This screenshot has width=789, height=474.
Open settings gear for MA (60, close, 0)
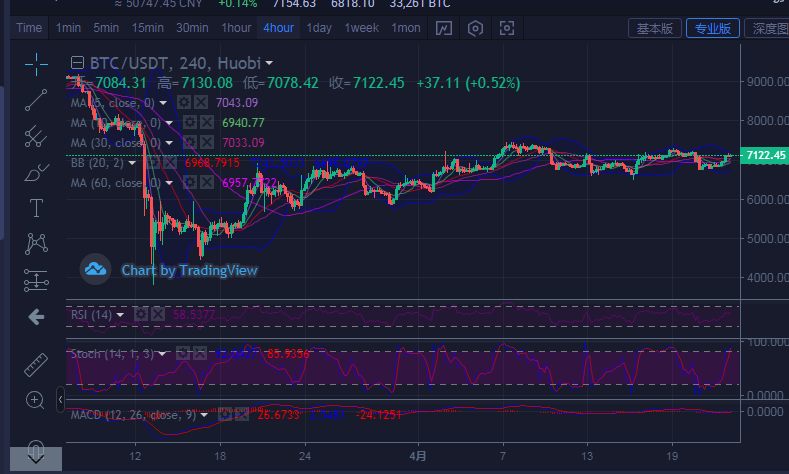(x=190, y=182)
